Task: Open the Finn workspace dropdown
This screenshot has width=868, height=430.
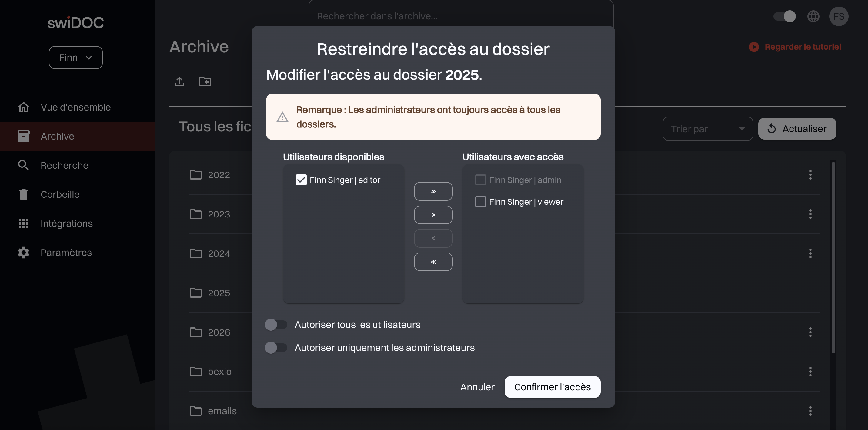Action: pos(75,58)
